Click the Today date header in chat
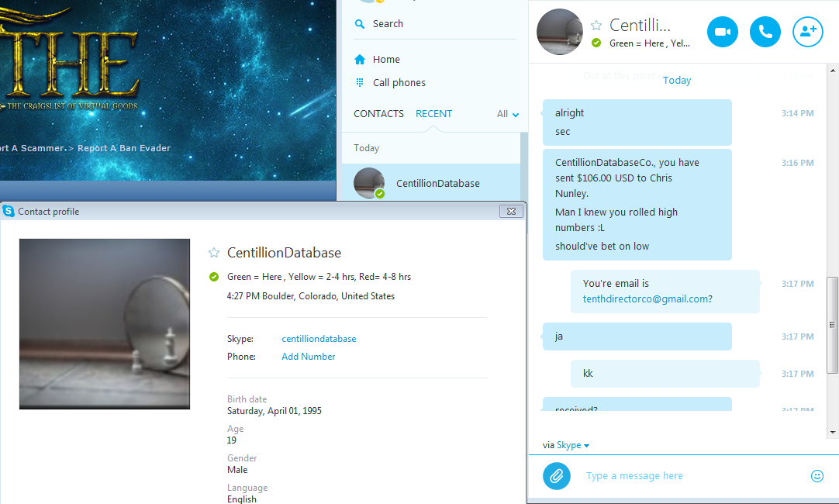The image size is (839, 504). [677, 81]
